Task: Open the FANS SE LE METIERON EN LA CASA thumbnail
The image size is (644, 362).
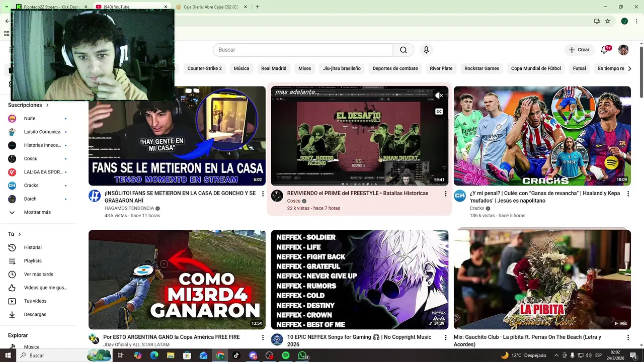Action: [177, 136]
